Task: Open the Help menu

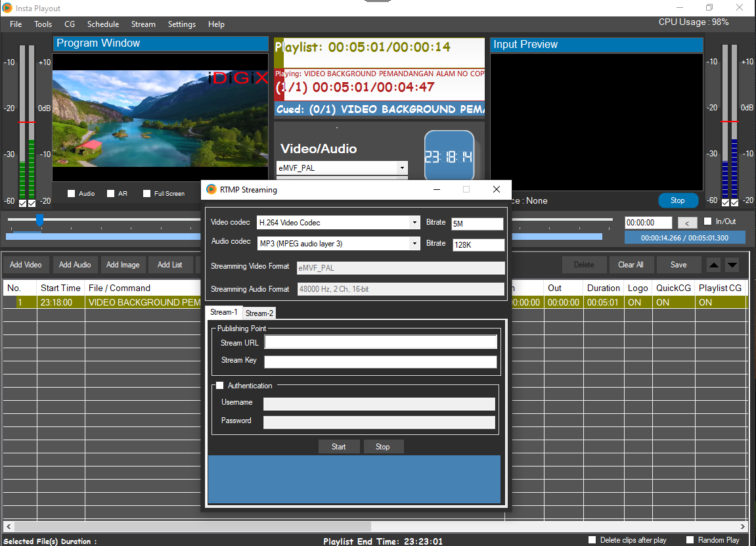Action: point(216,24)
